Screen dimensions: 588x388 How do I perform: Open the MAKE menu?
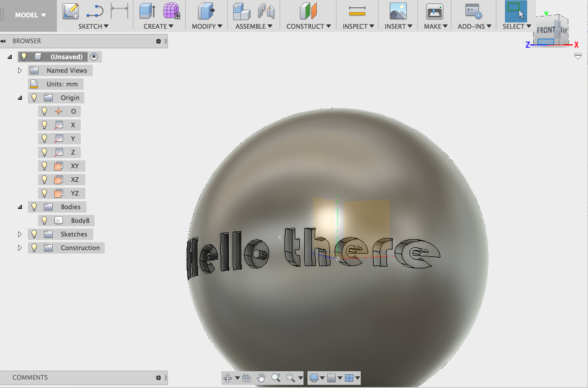pos(436,26)
